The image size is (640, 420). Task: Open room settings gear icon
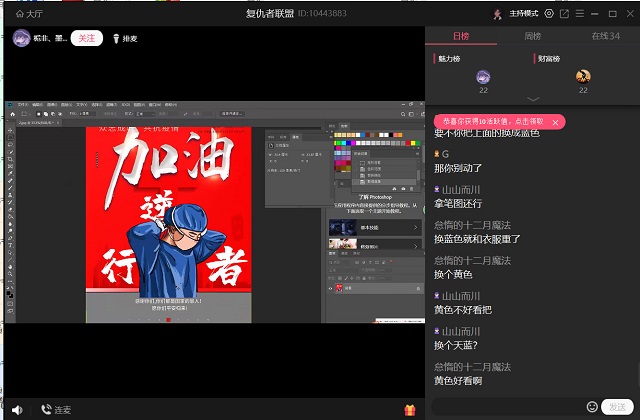click(549, 13)
